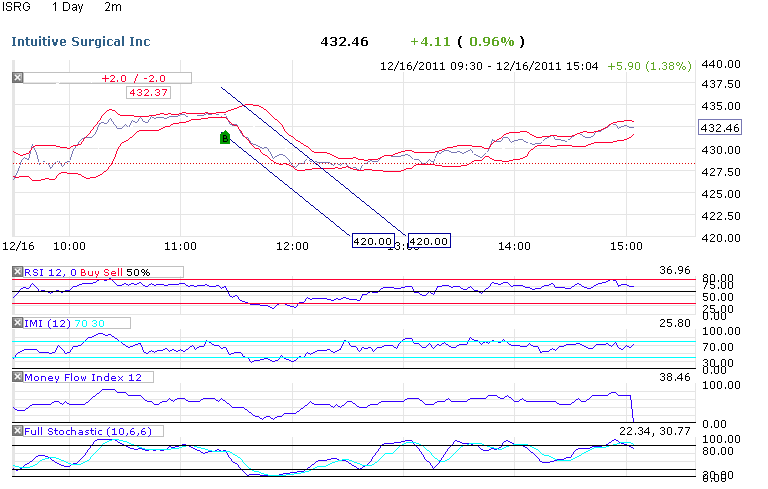Remove the Full Stochastic indicator panel
The width and height of the screenshot is (768, 489).
pos(18,430)
